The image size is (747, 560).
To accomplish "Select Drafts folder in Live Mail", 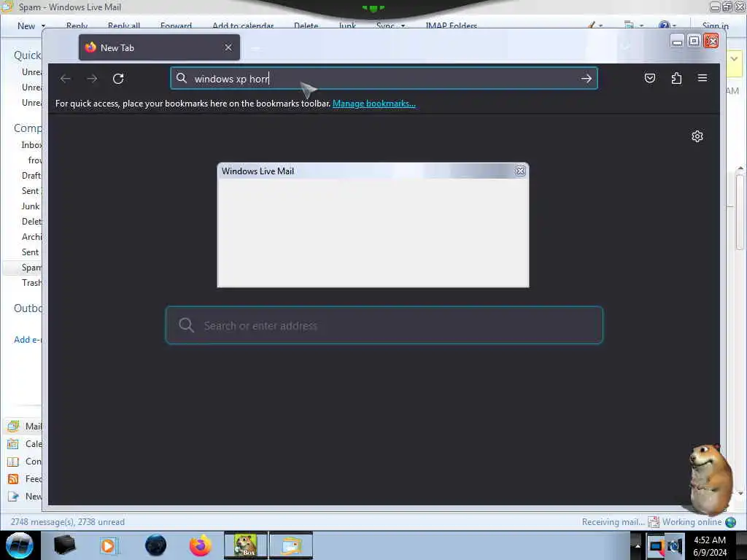I will tap(31, 175).
